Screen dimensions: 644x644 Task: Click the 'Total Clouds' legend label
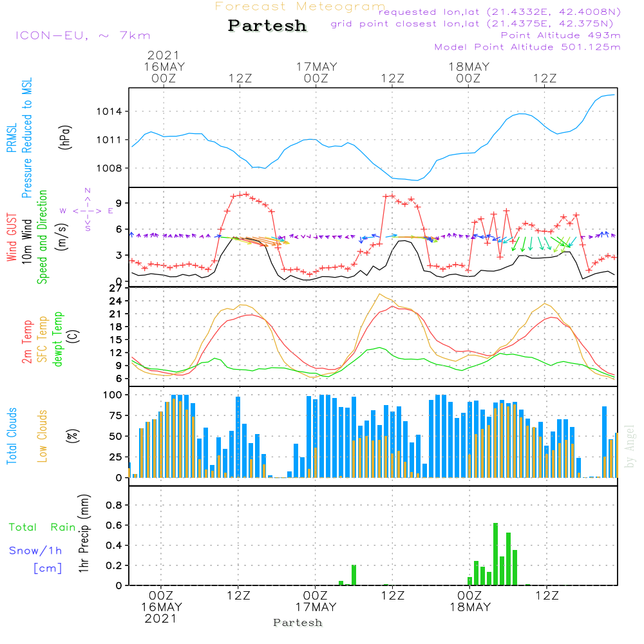pyautogui.click(x=12, y=436)
